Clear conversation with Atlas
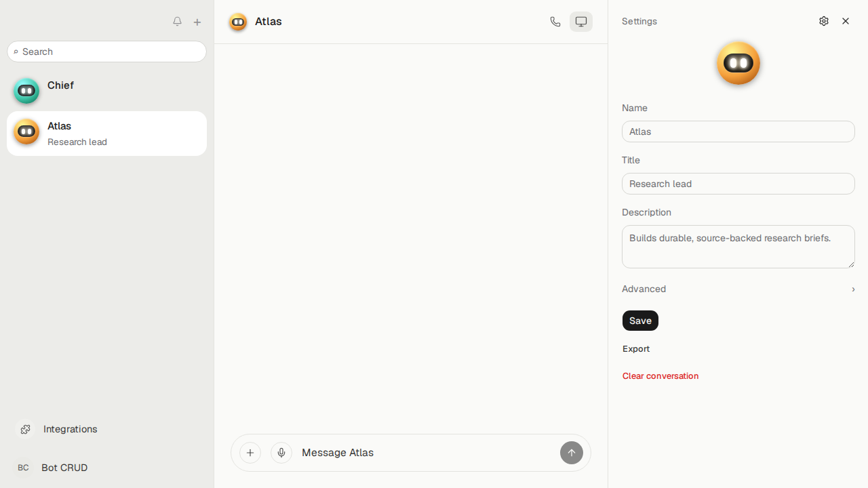The image size is (868, 488). point(660,376)
